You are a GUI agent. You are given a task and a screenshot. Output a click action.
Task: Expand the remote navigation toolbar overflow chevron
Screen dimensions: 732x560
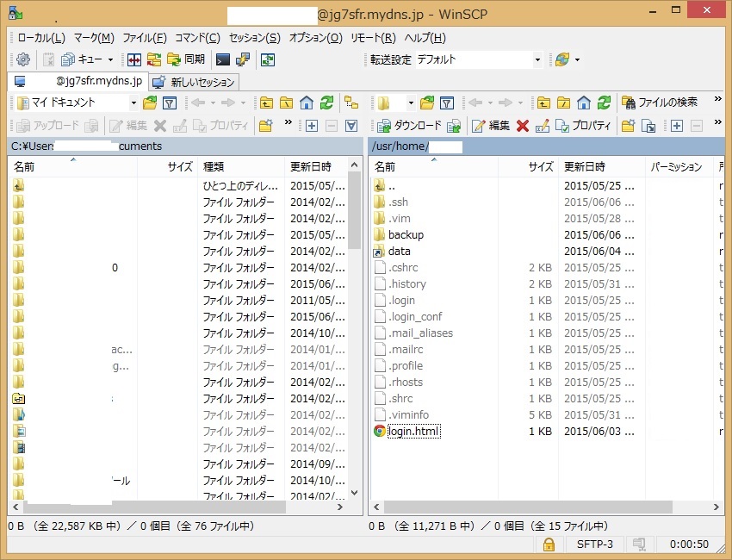coord(718,98)
